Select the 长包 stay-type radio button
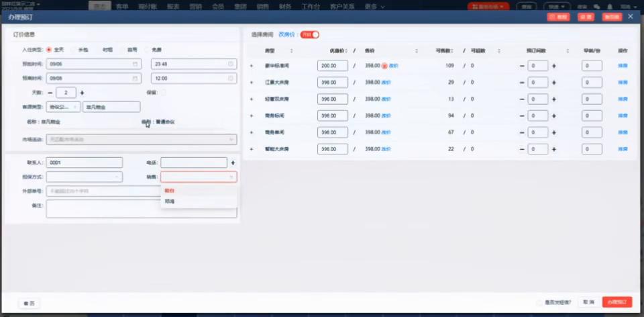 73,50
